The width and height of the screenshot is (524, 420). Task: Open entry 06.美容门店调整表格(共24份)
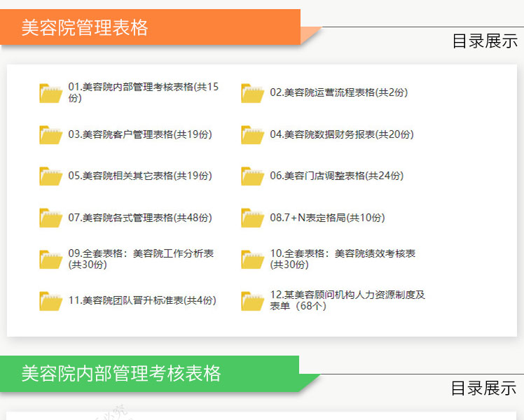[x=337, y=176]
